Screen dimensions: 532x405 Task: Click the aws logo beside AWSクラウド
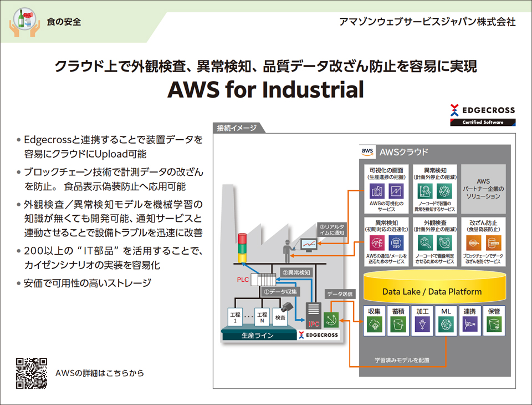tap(367, 151)
